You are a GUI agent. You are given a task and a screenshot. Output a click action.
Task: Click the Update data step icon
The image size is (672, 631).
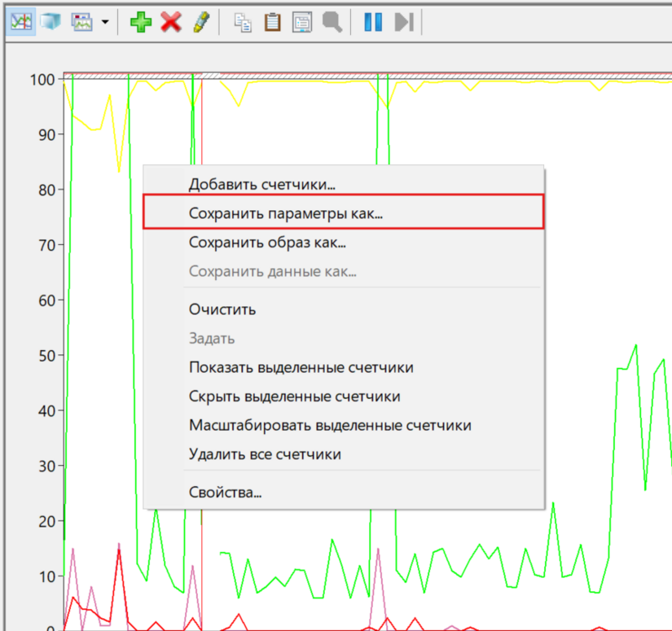(403, 22)
